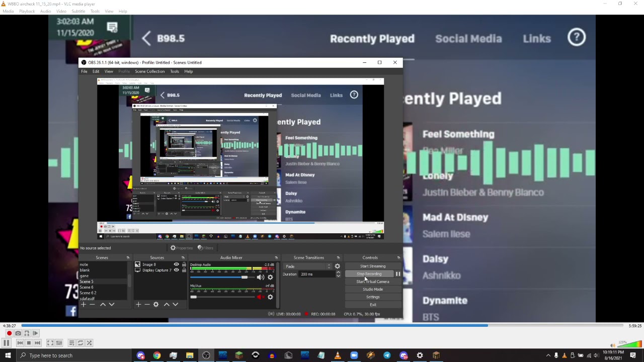Open the OBS File menu
The width and height of the screenshot is (644, 362).
(x=84, y=71)
